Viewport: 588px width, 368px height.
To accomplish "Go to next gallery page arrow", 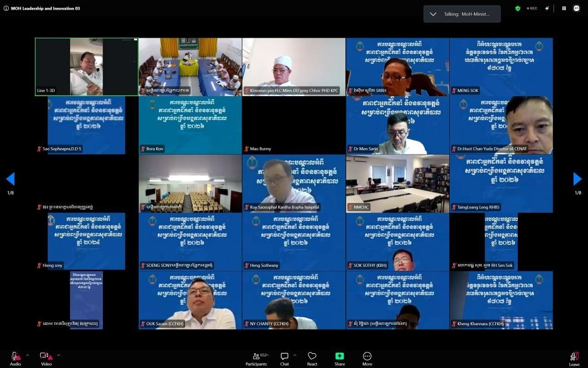I will [577, 179].
